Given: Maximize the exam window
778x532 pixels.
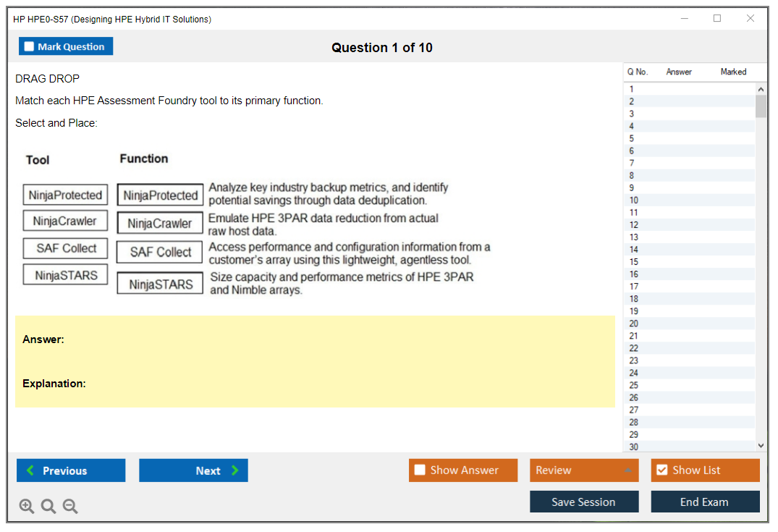Looking at the screenshot, I should [717, 19].
